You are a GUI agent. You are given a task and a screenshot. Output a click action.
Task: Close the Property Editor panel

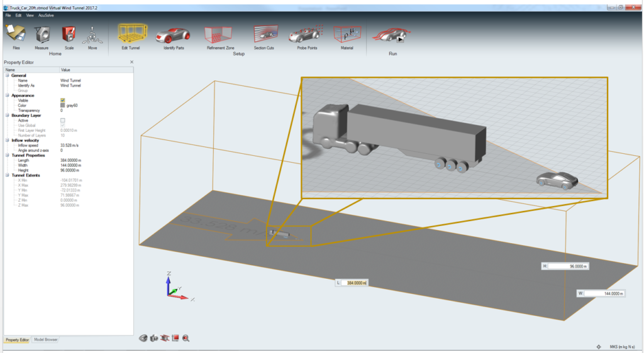pos(131,62)
